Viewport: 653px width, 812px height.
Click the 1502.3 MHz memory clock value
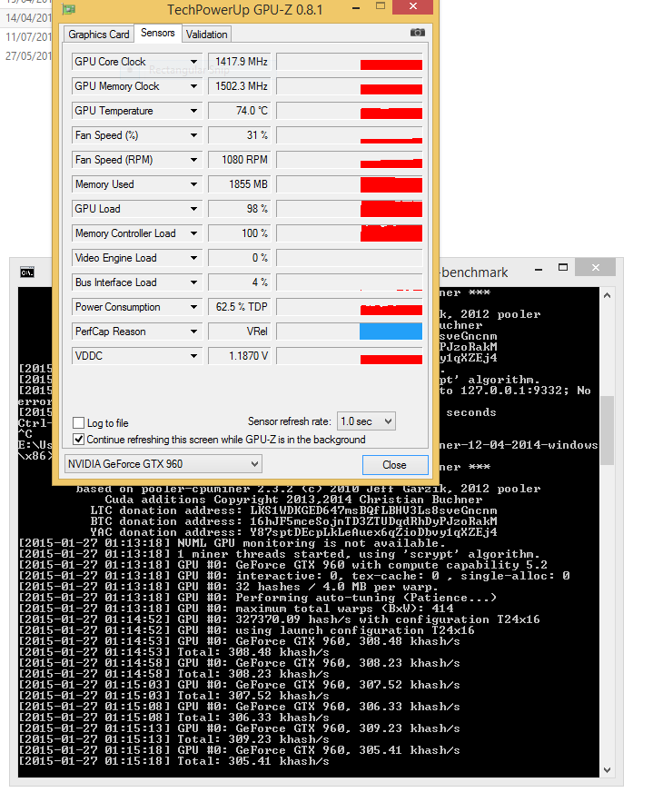(x=239, y=86)
